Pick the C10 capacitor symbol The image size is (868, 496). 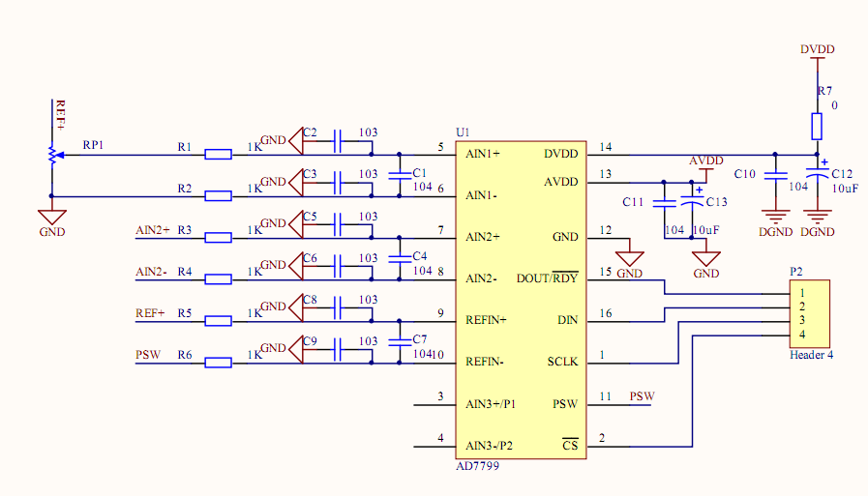pos(775,175)
